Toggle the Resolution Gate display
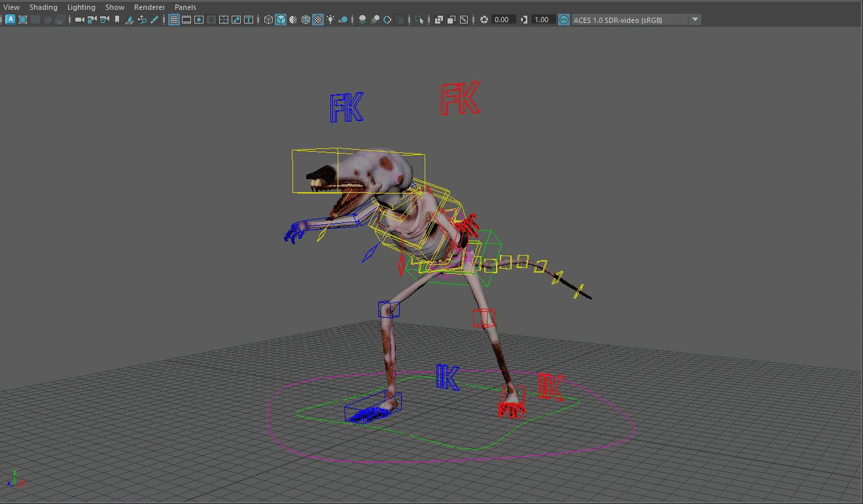Image resolution: width=863 pixels, height=504 pixels. coord(199,20)
